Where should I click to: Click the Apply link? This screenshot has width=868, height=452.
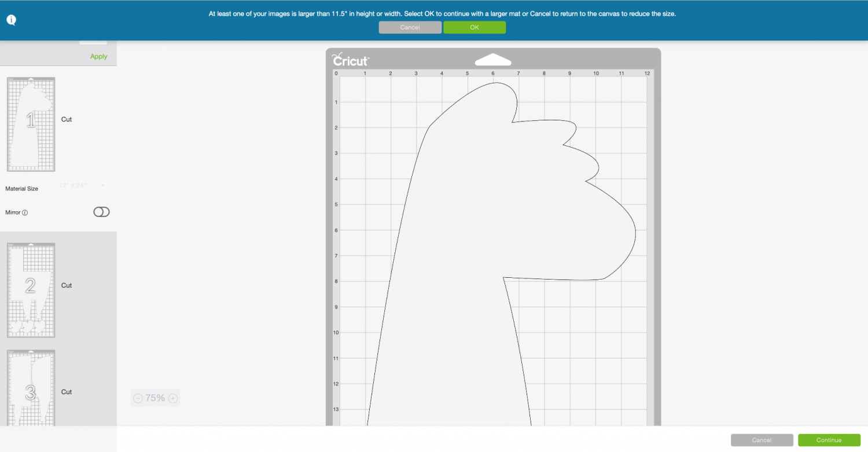[98, 56]
